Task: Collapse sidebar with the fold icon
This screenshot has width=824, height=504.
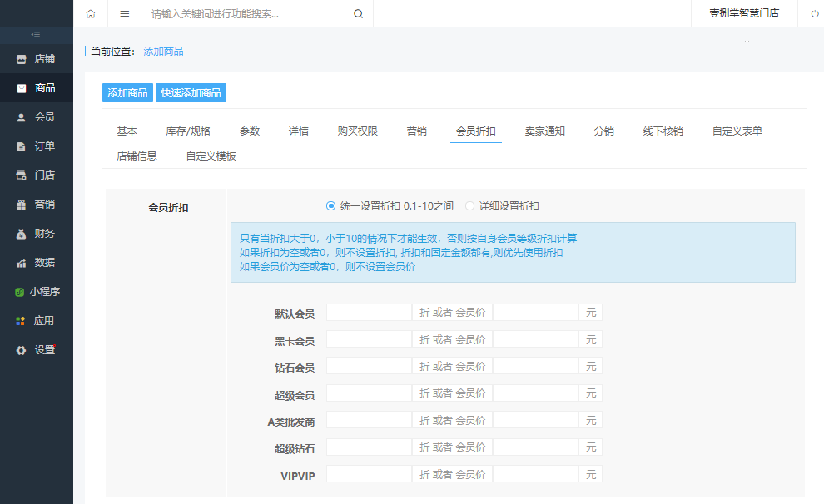Action: pyautogui.click(x=36, y=35)
